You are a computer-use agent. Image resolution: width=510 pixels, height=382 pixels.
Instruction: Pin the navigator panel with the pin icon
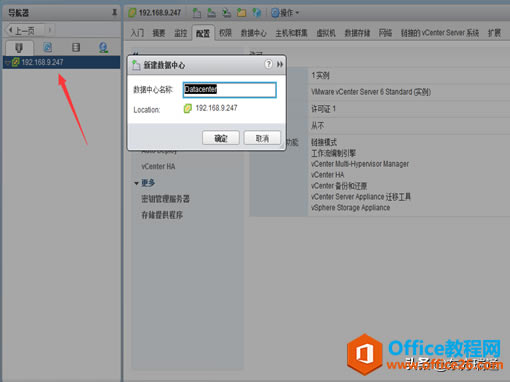[114, 13]
